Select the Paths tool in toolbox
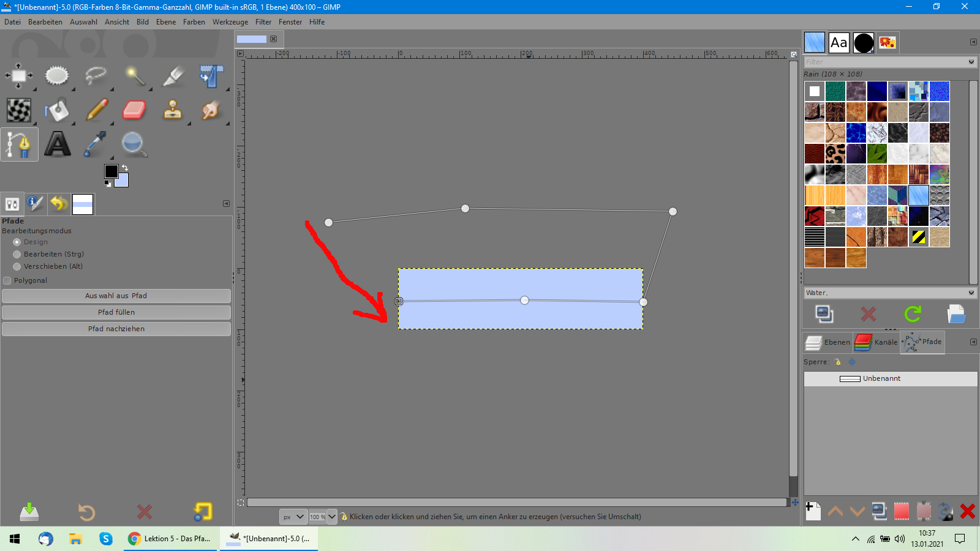Screen dimensions: 980x551 tap(19, 145)
